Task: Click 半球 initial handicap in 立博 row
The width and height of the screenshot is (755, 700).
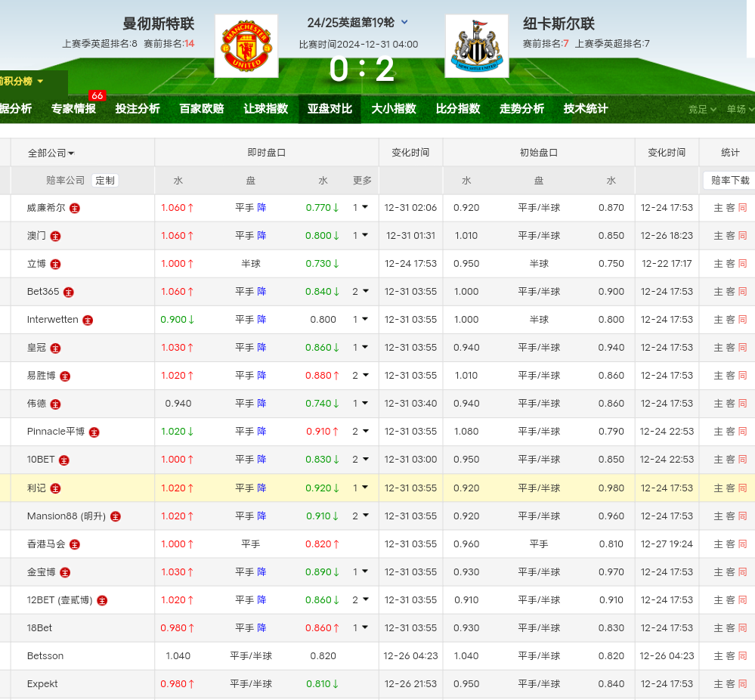Action: coord(539,264)
